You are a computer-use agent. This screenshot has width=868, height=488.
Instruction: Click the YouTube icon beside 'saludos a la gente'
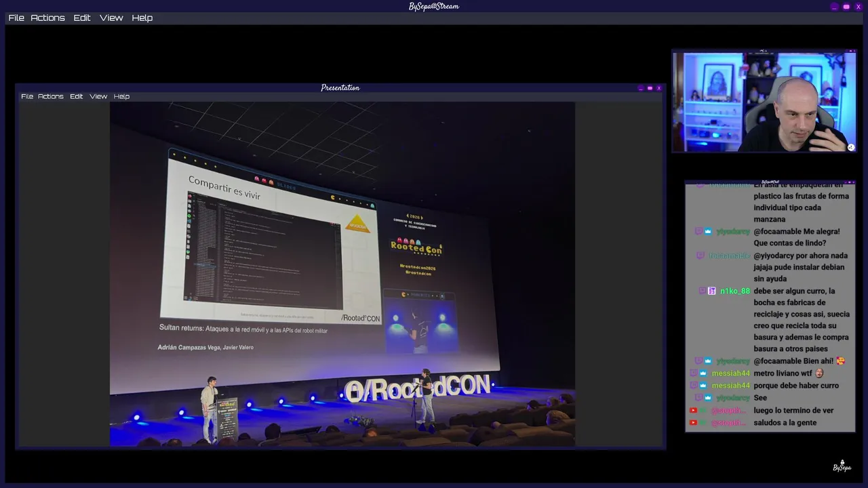point(693,422)
